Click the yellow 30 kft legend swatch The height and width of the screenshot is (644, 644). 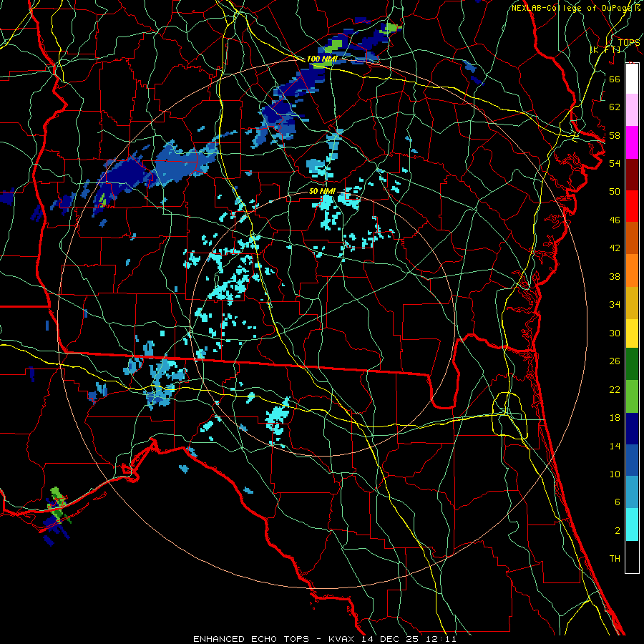(632, 333)
